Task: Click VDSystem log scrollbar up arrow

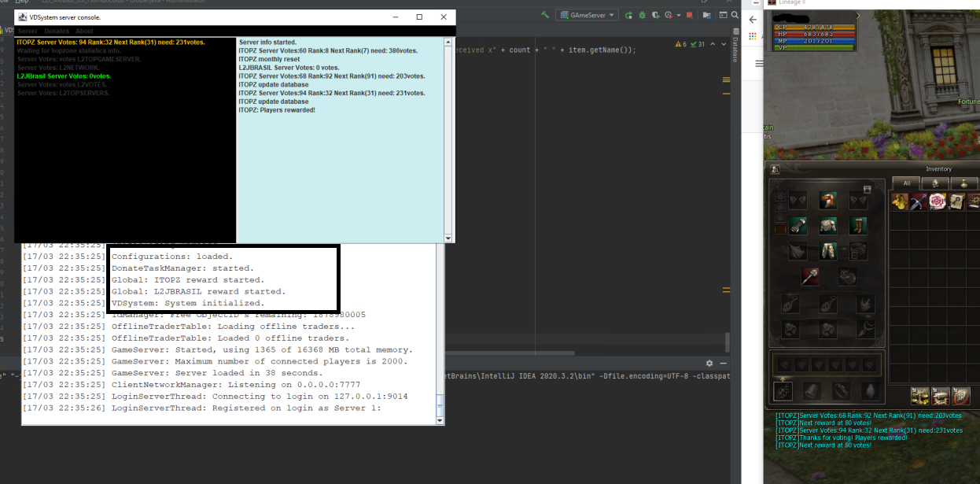Action: click(449, 42)
